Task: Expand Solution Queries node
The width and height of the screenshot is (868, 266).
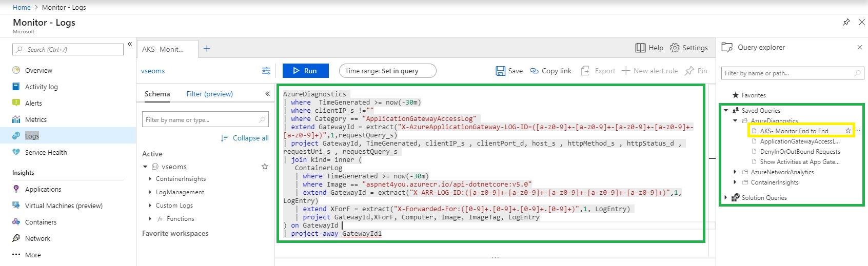Action: point(726,198)
